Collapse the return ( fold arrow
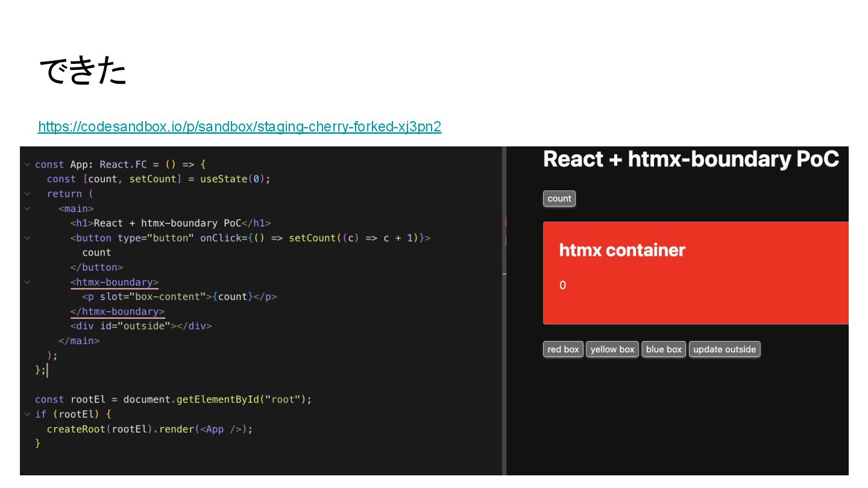This screenshot has height=488, width=868. pos(27,194)
